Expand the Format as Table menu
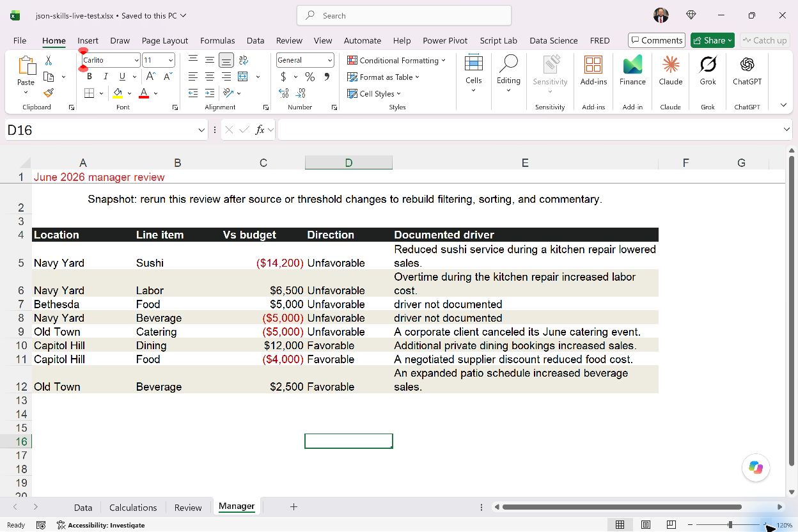The height and width of the screenshot is (532, 798). [x=384, y=77]
